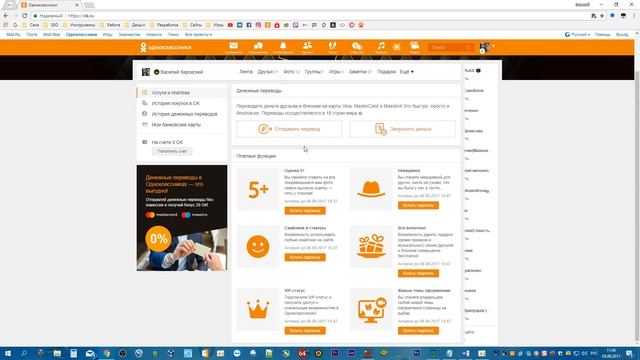Open money transfers 0% advertisement banner
Image resolution: width=640 pixels, height=360 pixels.
182,218
